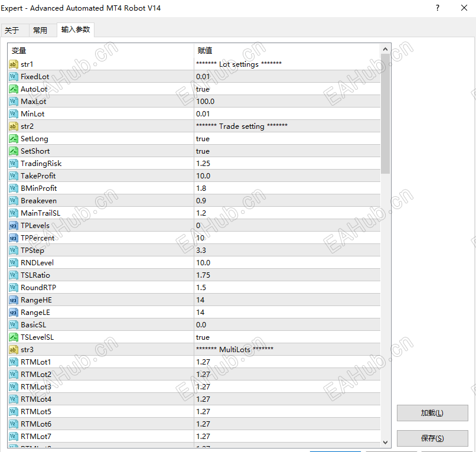Click the ab string icon beside str1
The width and height of the screenshot is (476, 452).
pos(13,64)
